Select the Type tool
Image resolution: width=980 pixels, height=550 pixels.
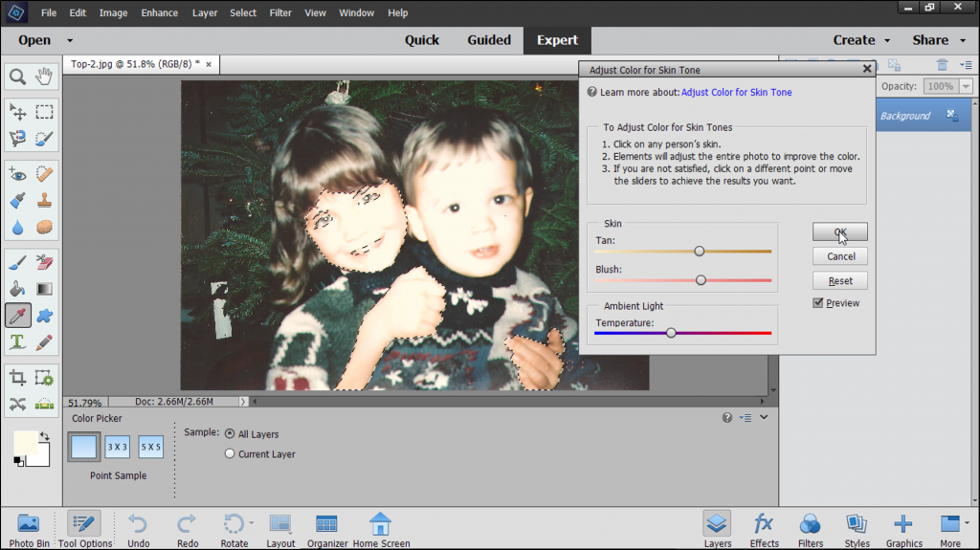tap(17, 341)
